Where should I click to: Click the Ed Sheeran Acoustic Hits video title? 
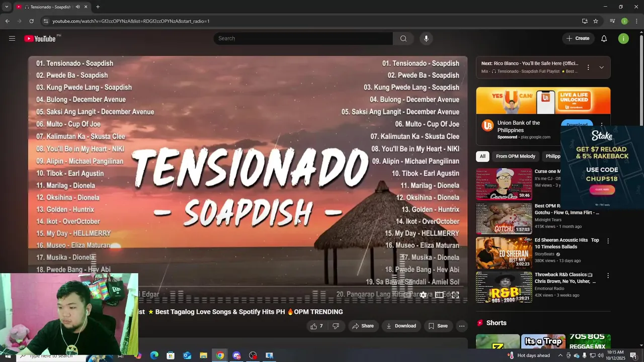(x=567, y=244)
